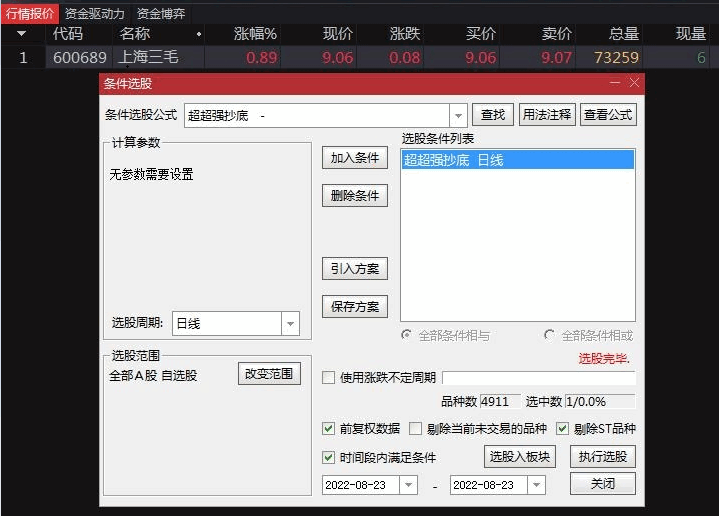Image resolution: width=719 pixels, height=516 pixels.
Task: Sort by 涨幅% column header
Action: (x=255, y=33)
